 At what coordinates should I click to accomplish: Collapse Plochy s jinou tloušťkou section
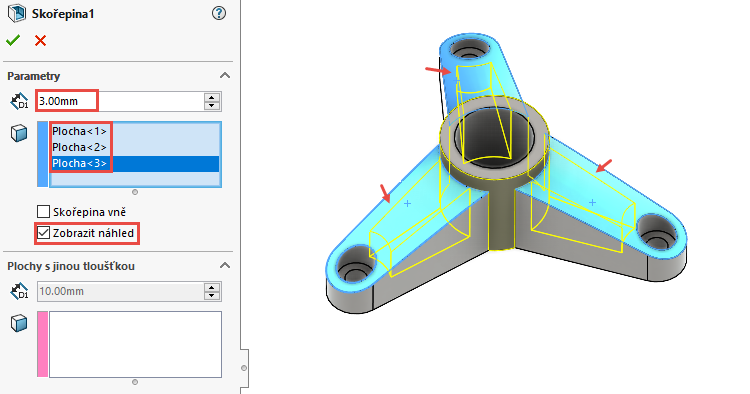click(x=225, y=265)
